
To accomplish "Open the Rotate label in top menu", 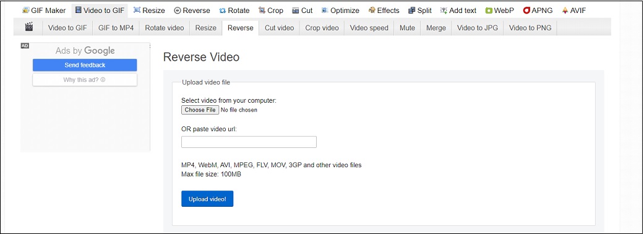I will point(239,11).
